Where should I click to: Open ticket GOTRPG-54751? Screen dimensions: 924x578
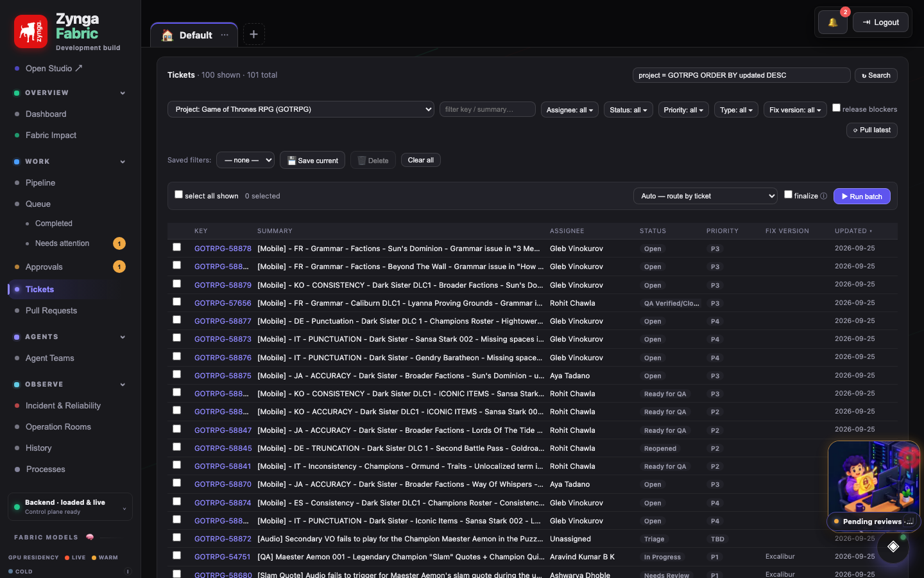(223, 557)
